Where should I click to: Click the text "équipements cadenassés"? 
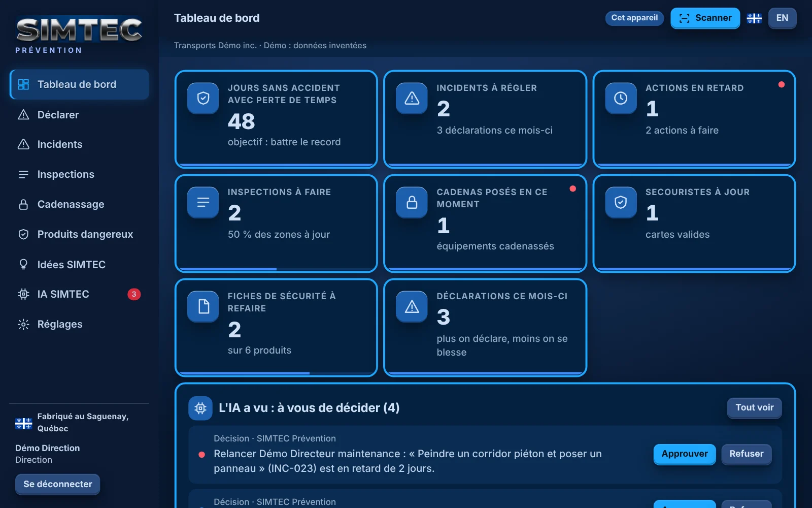495,246
